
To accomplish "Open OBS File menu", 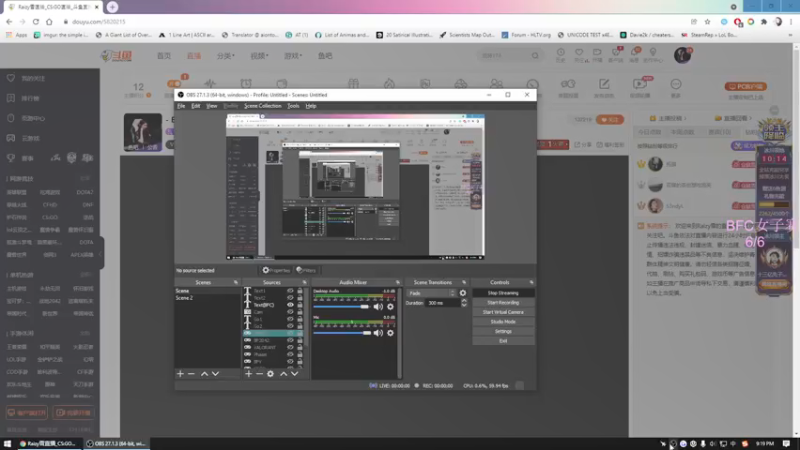I will tap(181, 106).
